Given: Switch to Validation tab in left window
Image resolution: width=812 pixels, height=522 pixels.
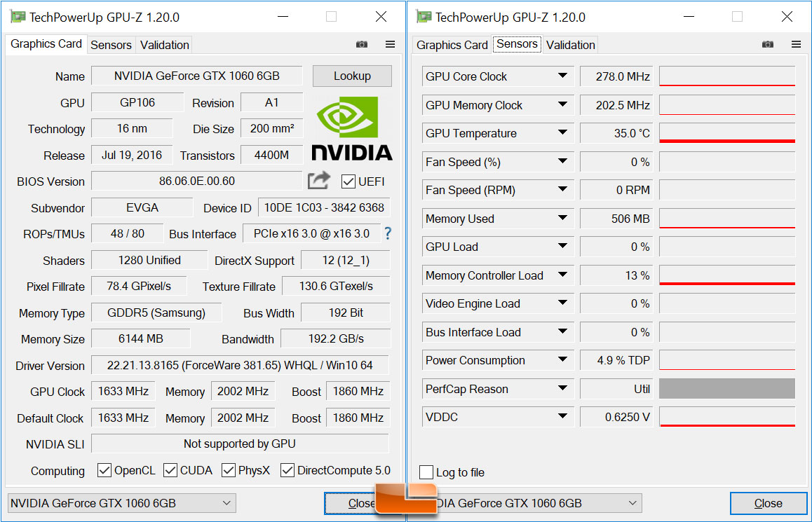Looking at the screenshot, I should pyautogui.click(x=165, y=45).
